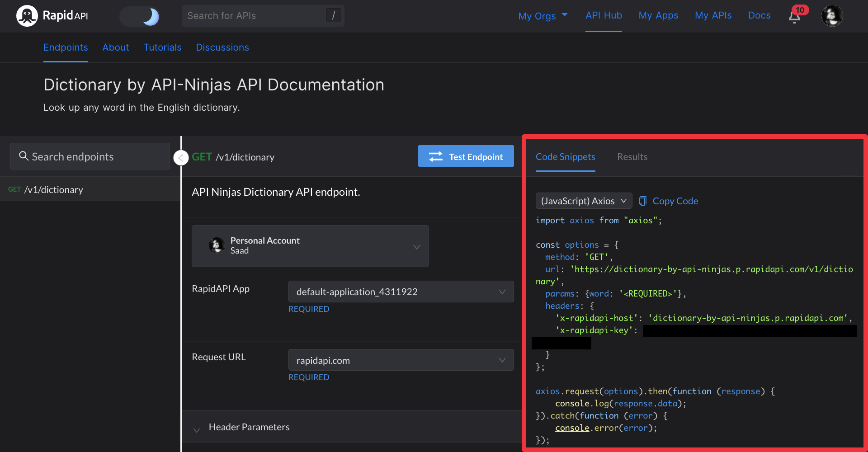Toggle the dark mode moon switch
Viewport: 868px width, 452px height.
(139, 16)
